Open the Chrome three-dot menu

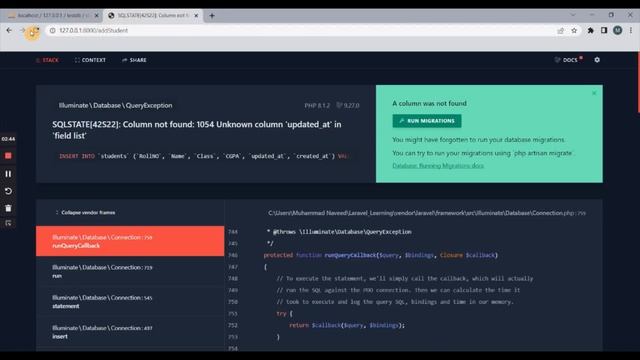click(x=631, y=31)
